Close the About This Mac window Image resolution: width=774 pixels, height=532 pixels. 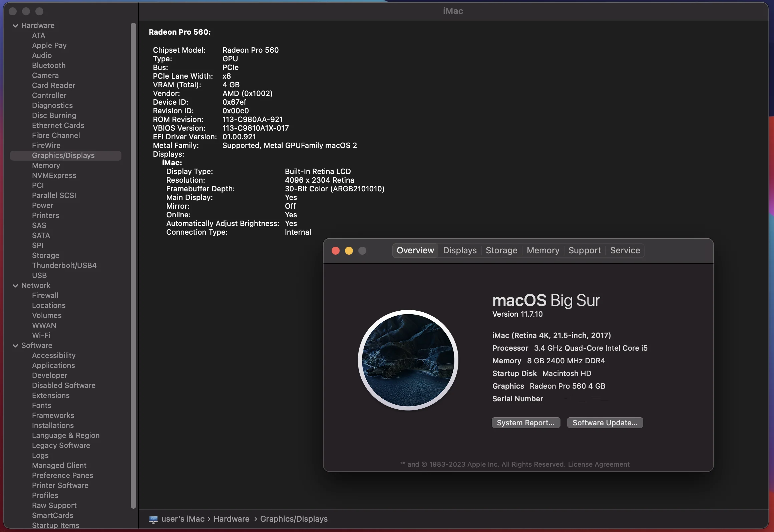point(336,251)
